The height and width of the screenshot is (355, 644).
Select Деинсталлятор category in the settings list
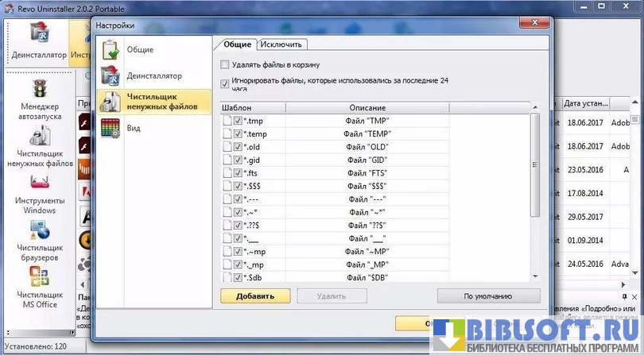click(x=153, y=76)
